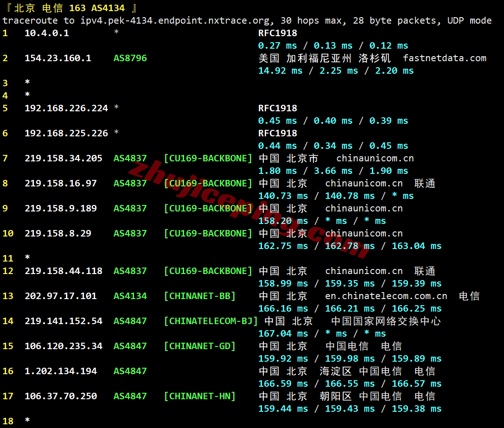Viewport: 504px width, 428px height.
Task: Select the 158.20 ms latency value
Action: pyautogui.click(x=283, y=221)
